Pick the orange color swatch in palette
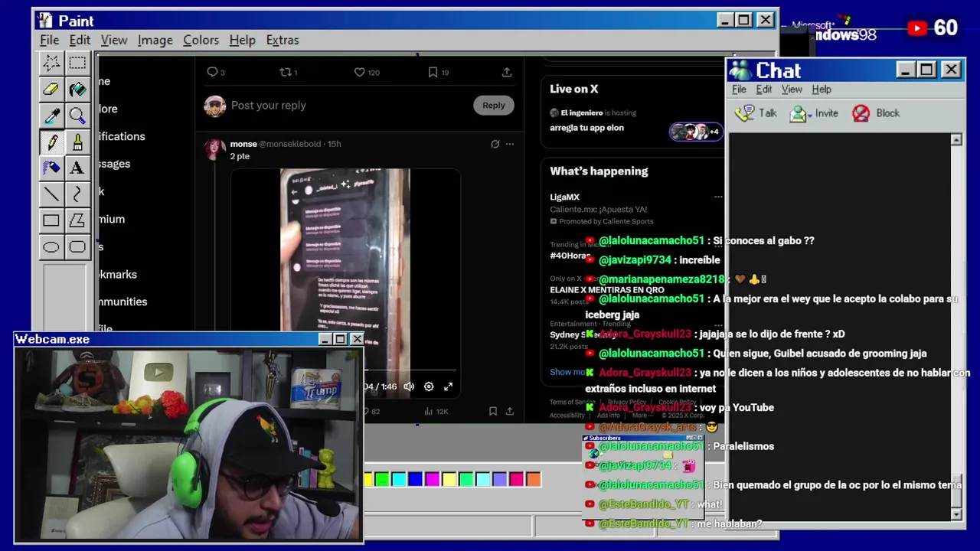 [x=534, y=480]
